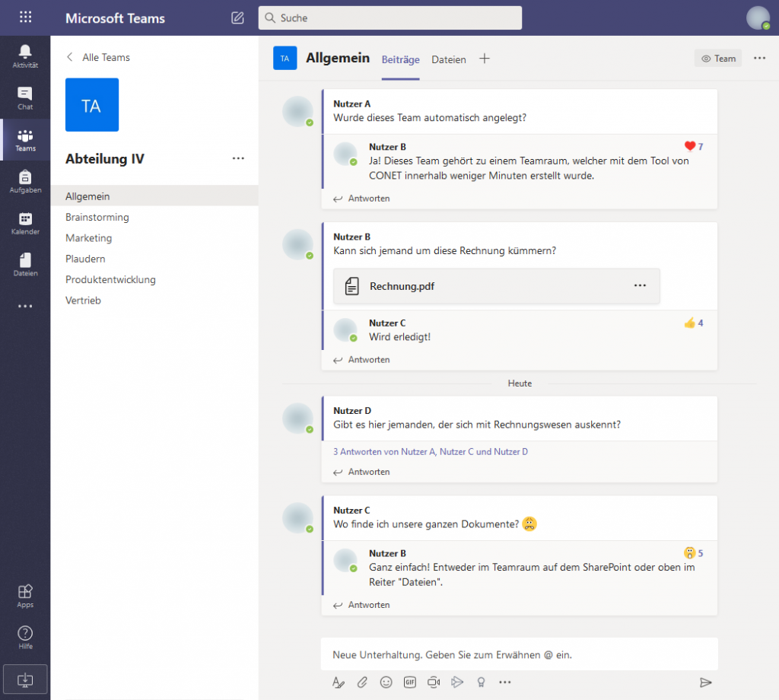This screenshot has width=779, height=700.
Task: Open the Apps section
Action: click(25, 595)
